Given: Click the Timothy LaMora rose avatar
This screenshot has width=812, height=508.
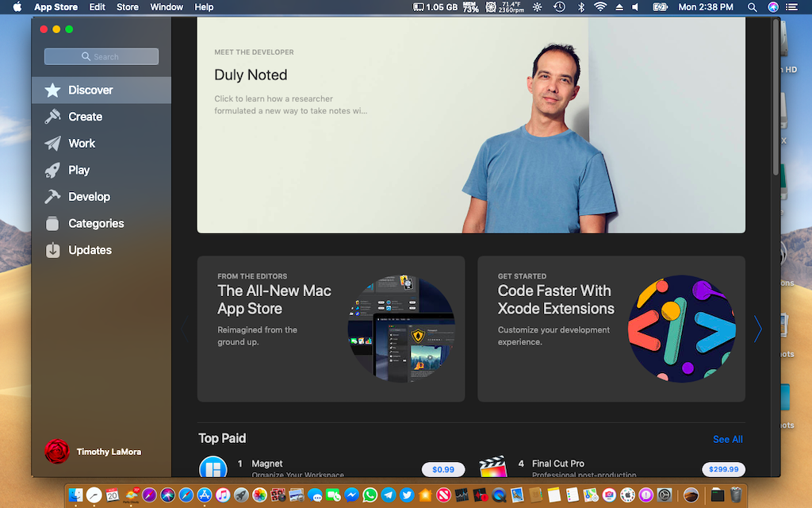Looking at the screenshot, I should tap(57, 452).
